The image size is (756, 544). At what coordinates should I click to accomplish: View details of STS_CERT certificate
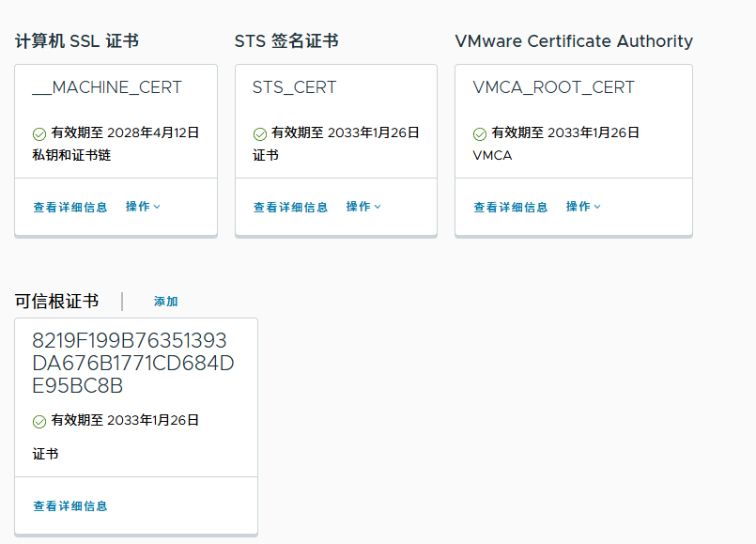click(290, 208)
